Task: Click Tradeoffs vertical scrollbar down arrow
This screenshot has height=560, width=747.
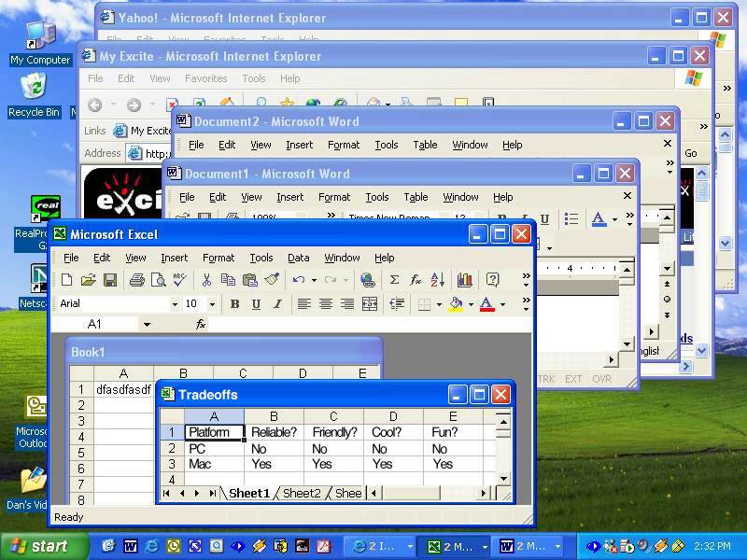Action: click(503, 478)
